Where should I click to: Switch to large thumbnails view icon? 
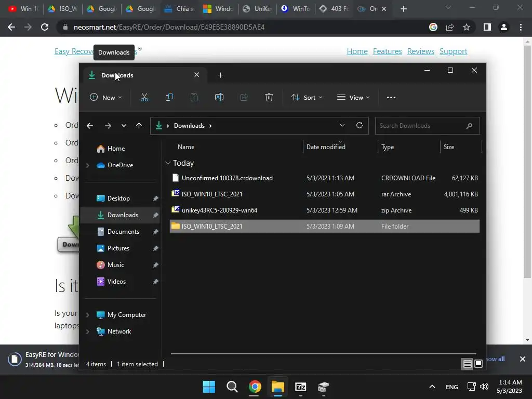click(478, 364)
